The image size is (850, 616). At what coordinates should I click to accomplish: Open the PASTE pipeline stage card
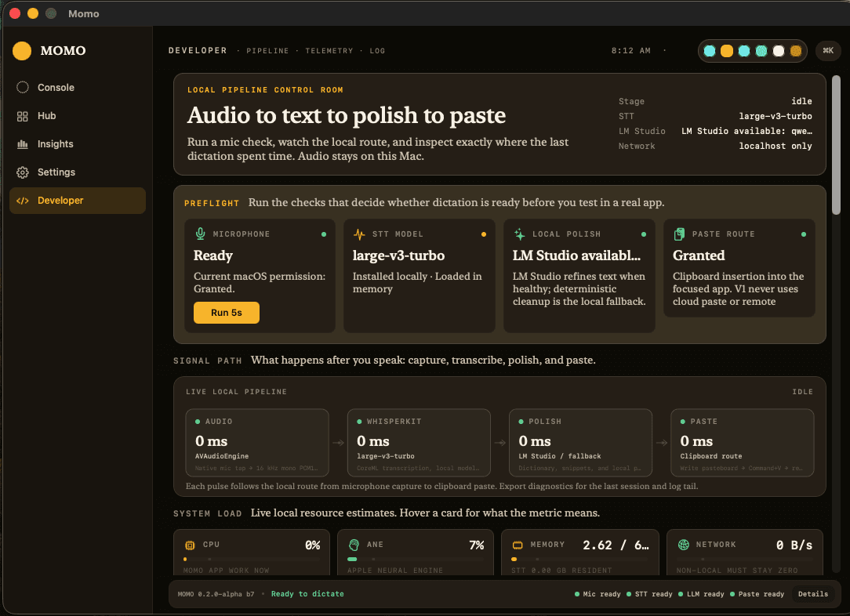742,443
